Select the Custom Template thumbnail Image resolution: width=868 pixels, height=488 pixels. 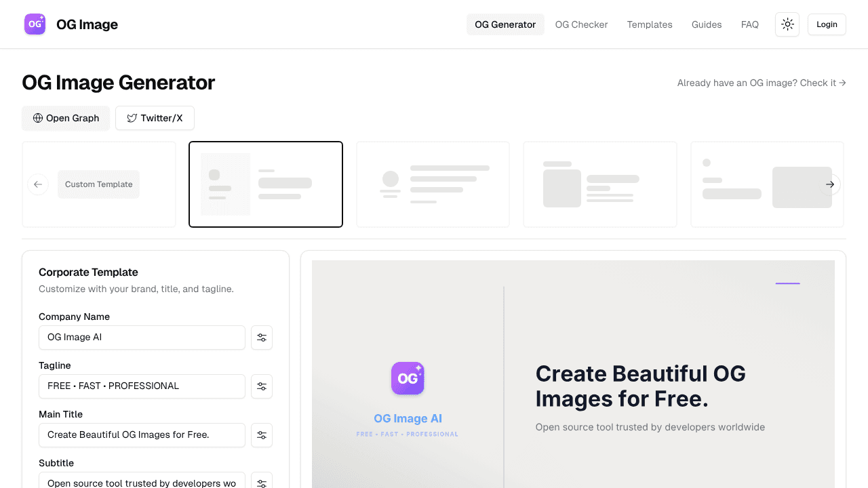click(x=99, y=184)
